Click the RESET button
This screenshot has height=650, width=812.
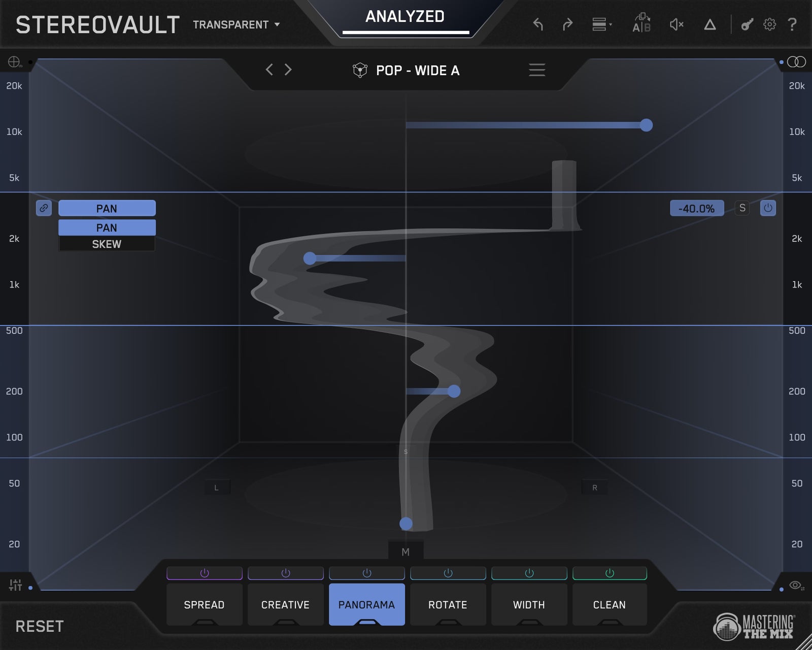click(x=40, y=626)
